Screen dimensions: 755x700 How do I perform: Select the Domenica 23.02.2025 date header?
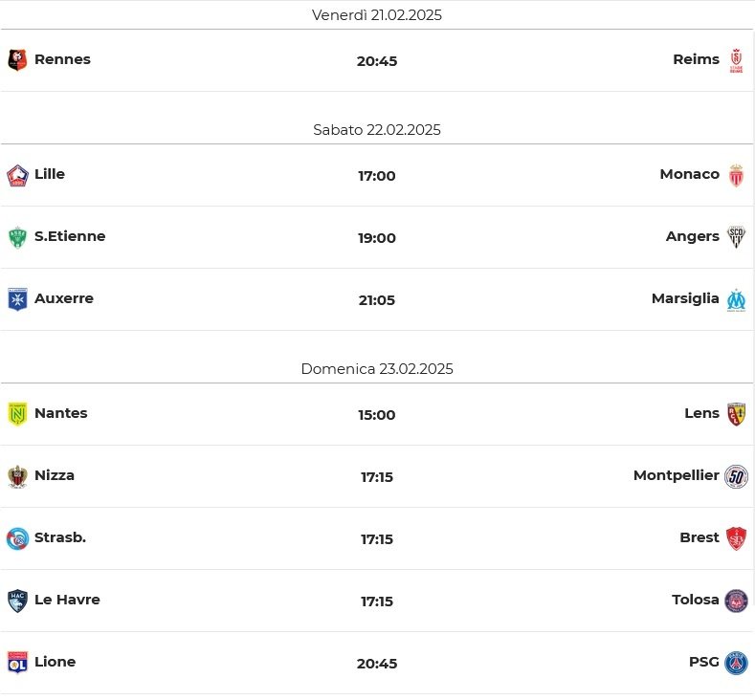[377, 369]
